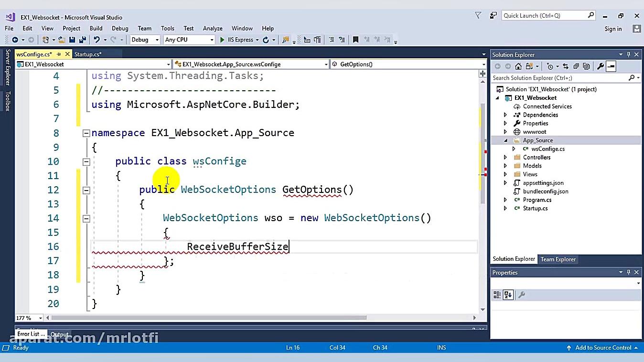Expand the Dependencies node
The image size is (644, 362).
click(505, 115)
